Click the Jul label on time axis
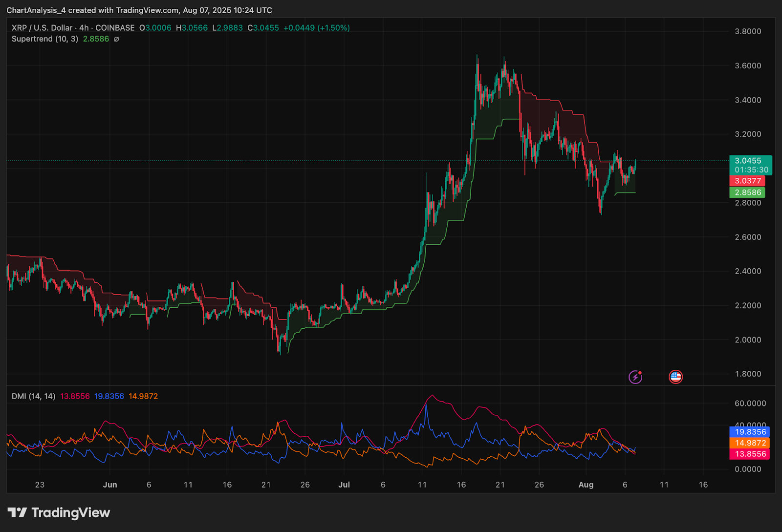782x532 pixels. [344, 485]
